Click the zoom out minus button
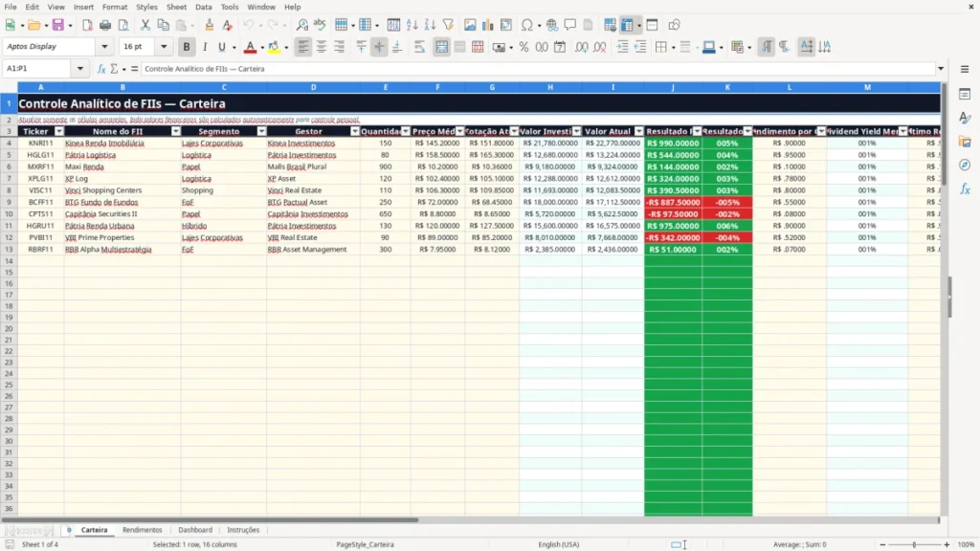The image size is (980, 551). [x=882, y=544]
